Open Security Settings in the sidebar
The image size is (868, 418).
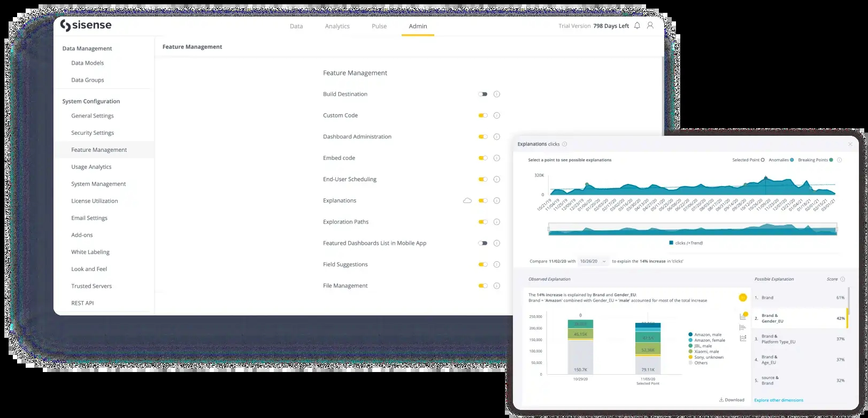click(93, 133)
